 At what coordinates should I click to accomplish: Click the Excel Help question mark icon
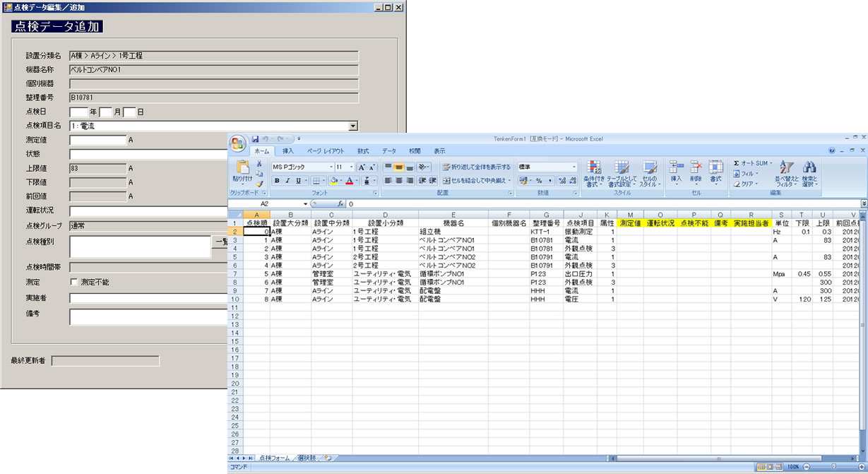[x=831, y=151]
